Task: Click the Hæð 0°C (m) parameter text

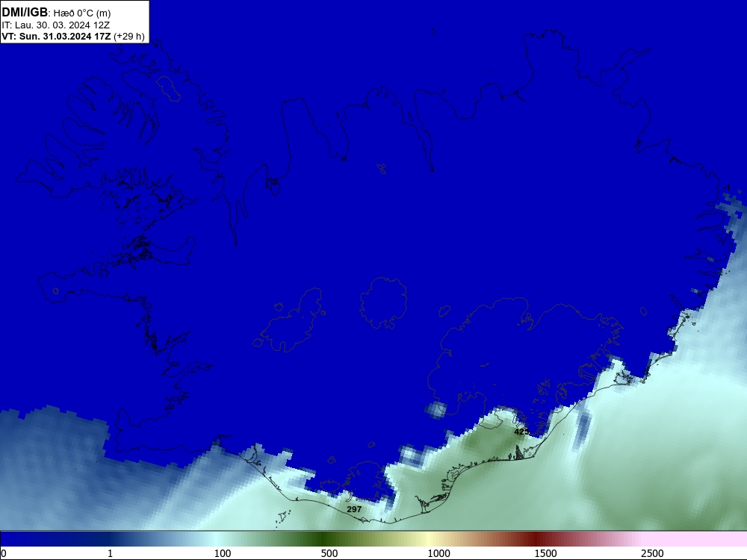Action: pyautogui.click(x=82, y=13)
